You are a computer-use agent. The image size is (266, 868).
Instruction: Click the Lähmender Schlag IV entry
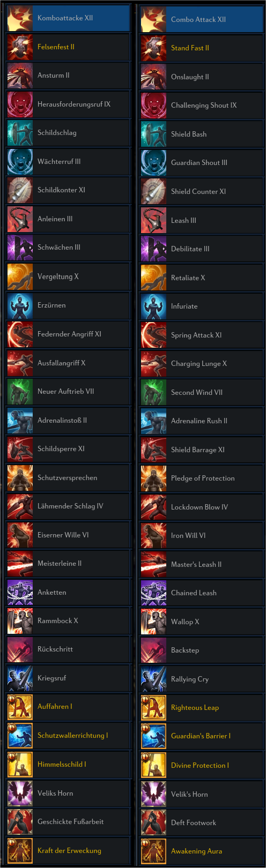69,506
